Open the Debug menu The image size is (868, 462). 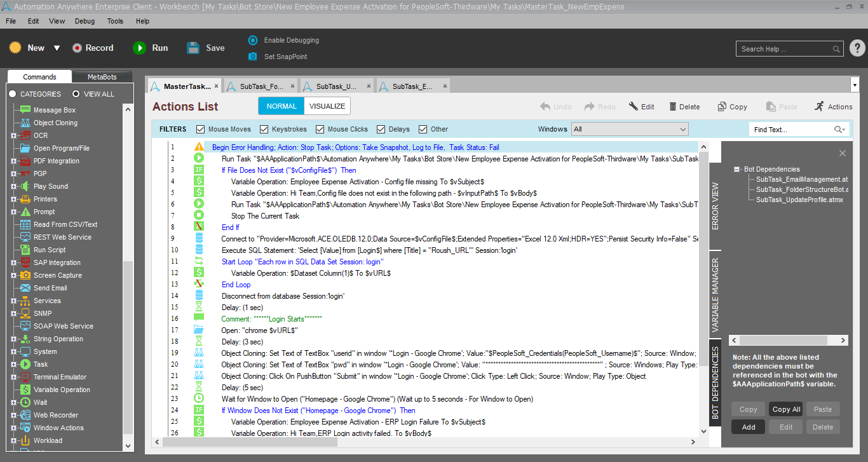[x=85, y=21]
